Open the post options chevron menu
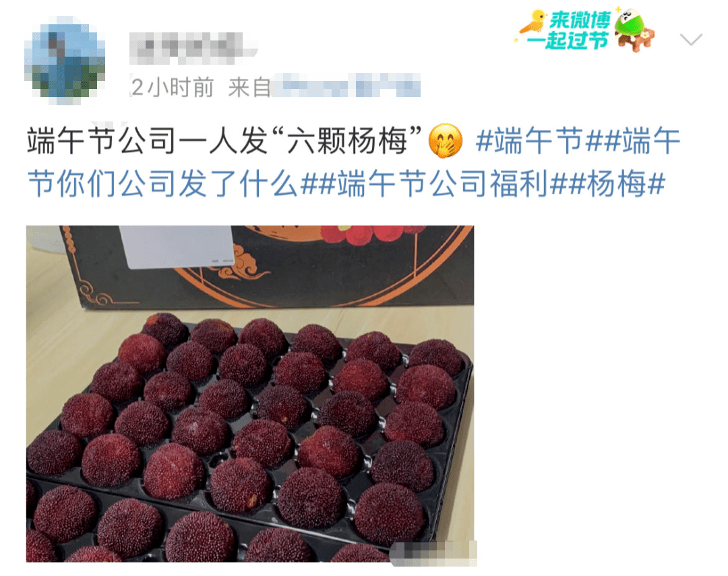 (691, 39)
